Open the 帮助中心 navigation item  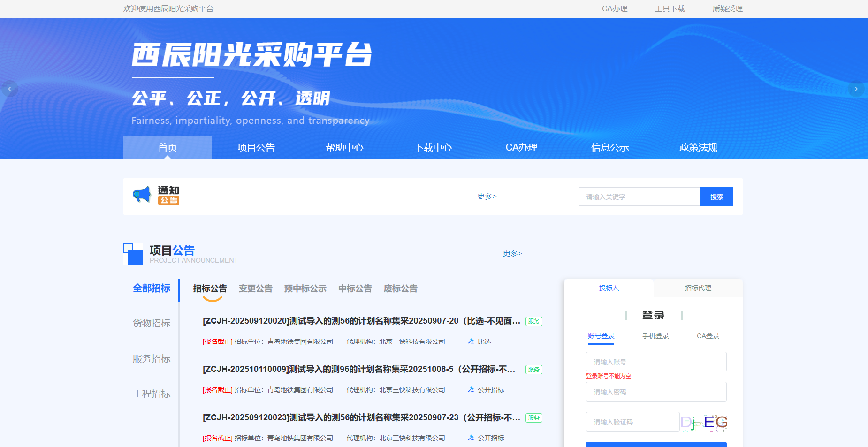[344, 147]
